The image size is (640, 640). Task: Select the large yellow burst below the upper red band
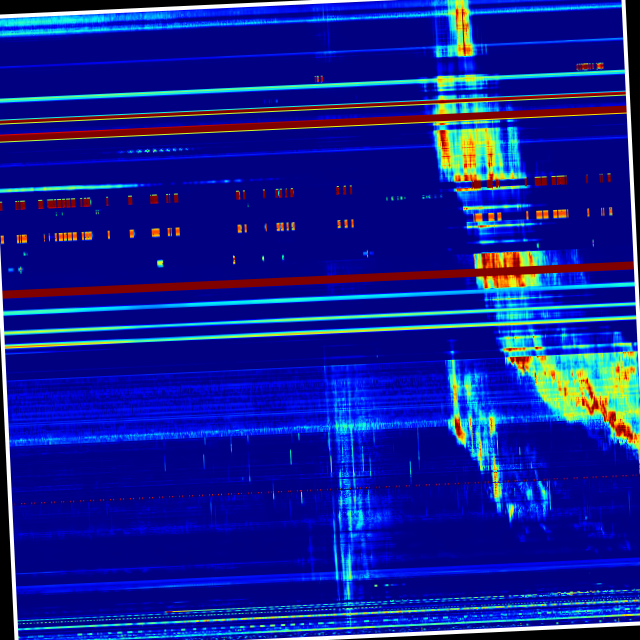pyautogui.click(x=470, y=152)
